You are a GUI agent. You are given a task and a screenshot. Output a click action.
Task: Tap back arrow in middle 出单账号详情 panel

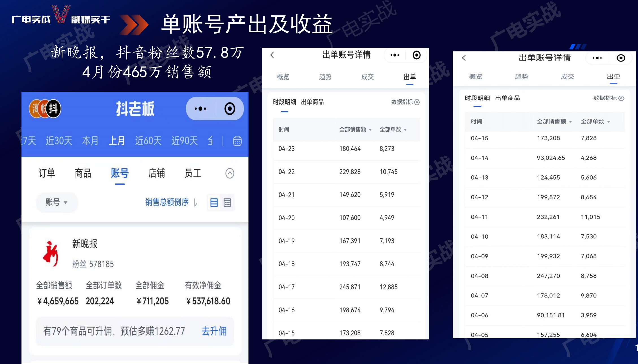point(272,55)
